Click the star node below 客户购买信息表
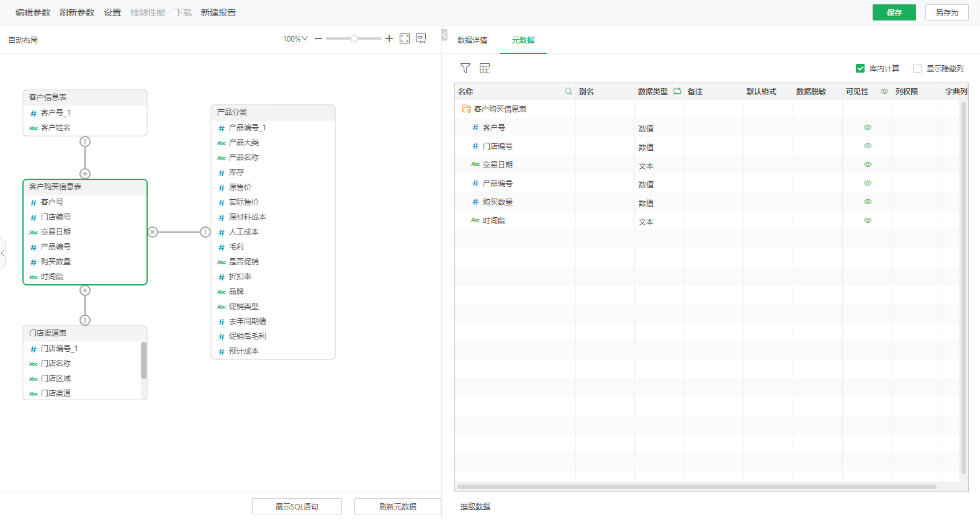The width and height of the screenshot is (980, 520). 85,290
